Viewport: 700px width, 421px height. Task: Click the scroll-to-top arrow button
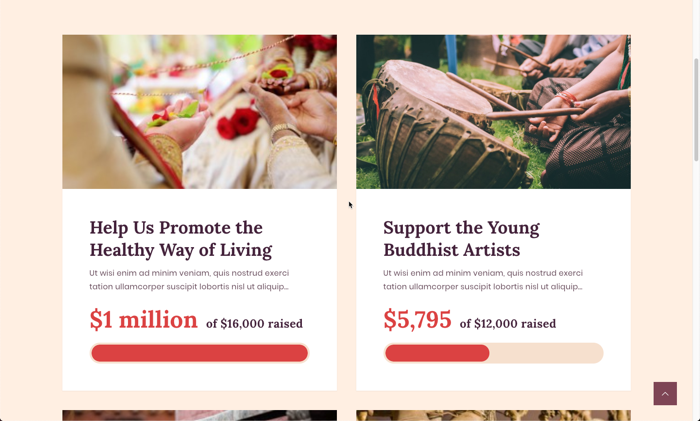[665, 393]
